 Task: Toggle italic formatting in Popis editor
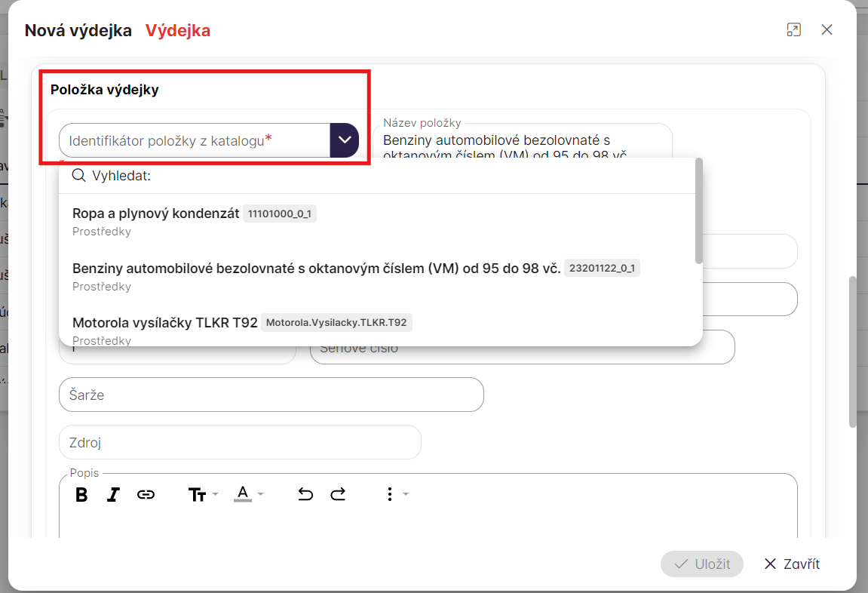coord(113,495)
